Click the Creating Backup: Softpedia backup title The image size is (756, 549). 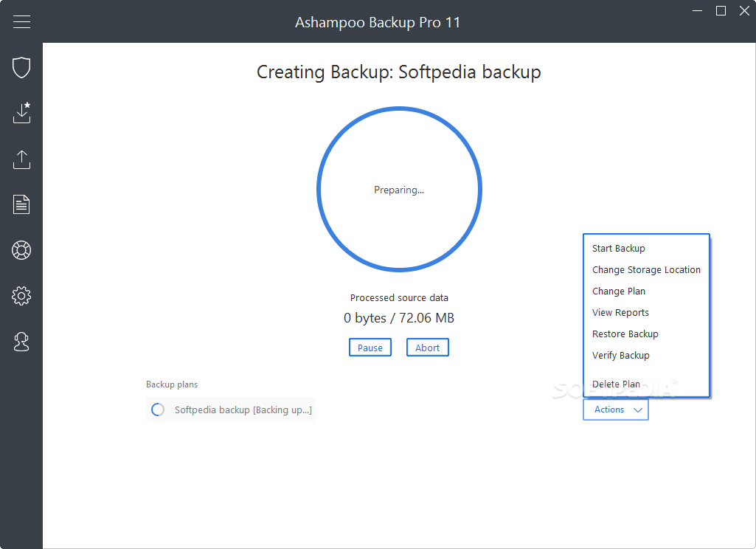pyautogui.click(x=399, y=72)
